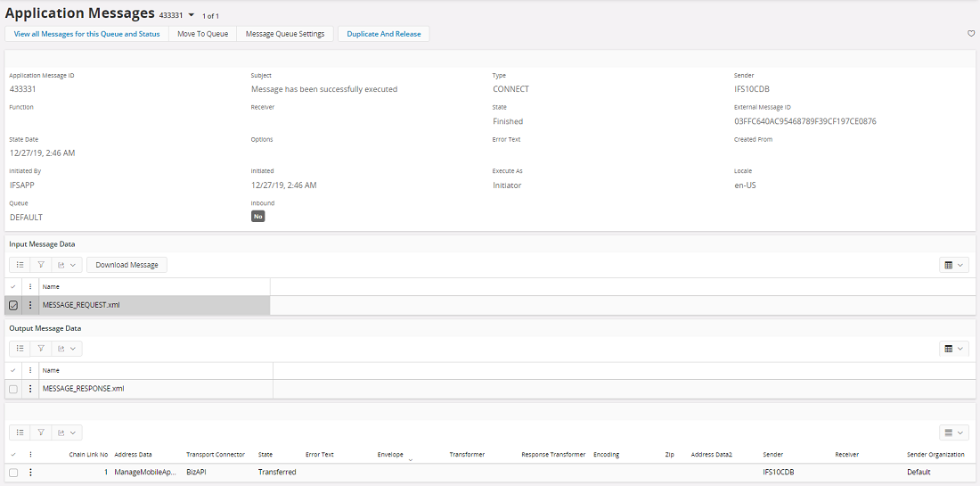The width and height of the screenshot is (980, 486).
Task: Open View all Messages for this Queue and Status
Action: (x=87, y=34)
